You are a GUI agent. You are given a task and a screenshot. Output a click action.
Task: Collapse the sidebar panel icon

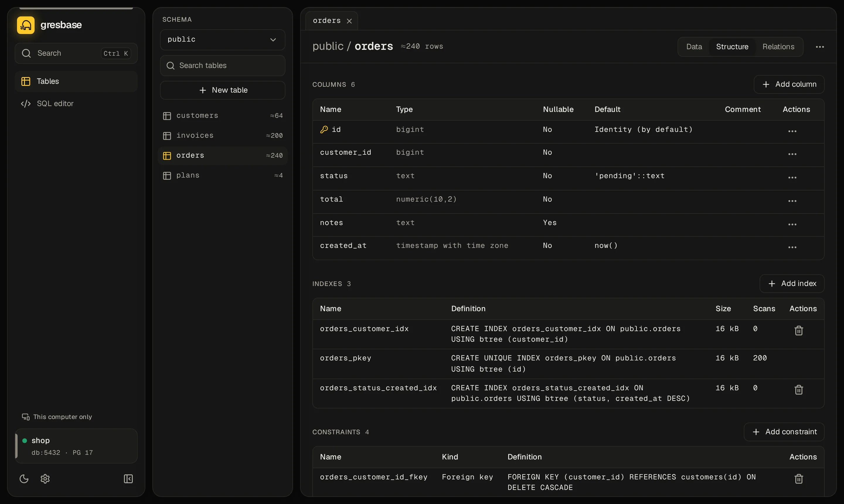[128, 479]
